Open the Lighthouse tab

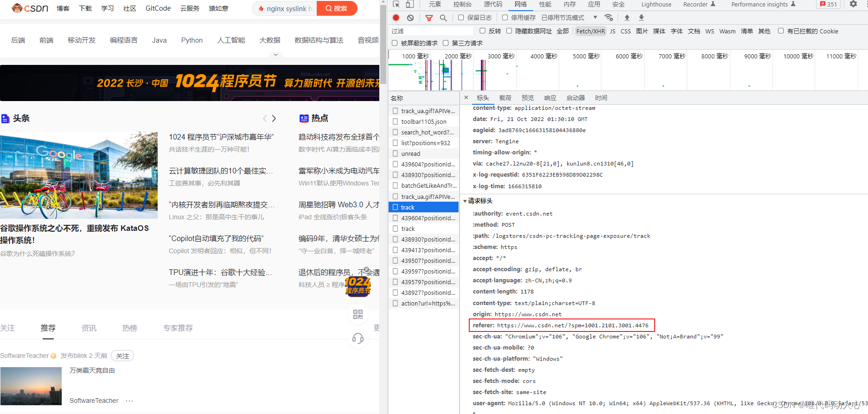[656, 4]
